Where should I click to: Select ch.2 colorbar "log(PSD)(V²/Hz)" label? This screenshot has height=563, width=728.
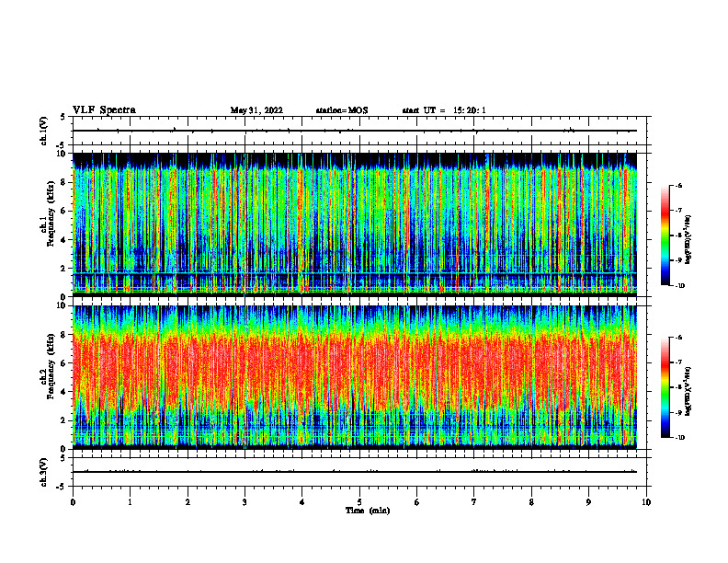pos(688,391)
